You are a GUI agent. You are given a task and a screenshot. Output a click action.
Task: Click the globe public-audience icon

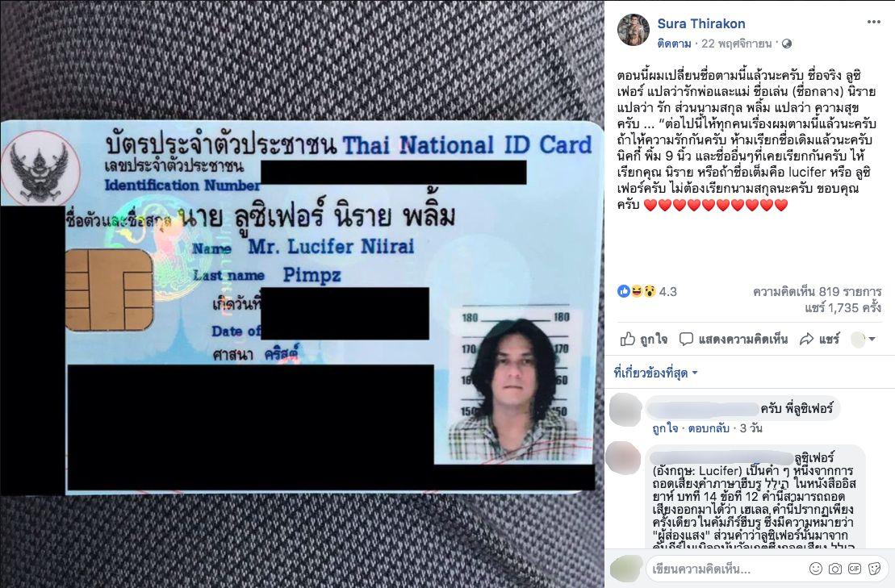coord(787,44)
